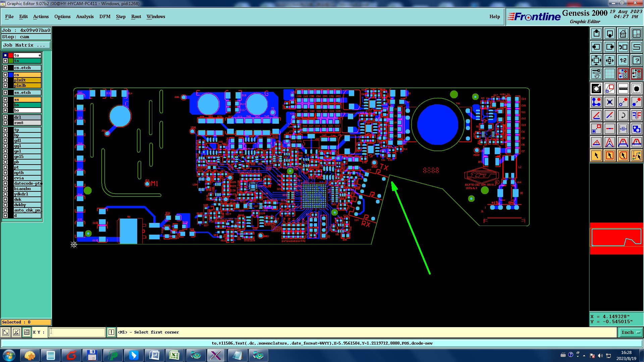Click the dimension resize arrows icon
The height and width of the screenshot is (362, 644).
623,129
